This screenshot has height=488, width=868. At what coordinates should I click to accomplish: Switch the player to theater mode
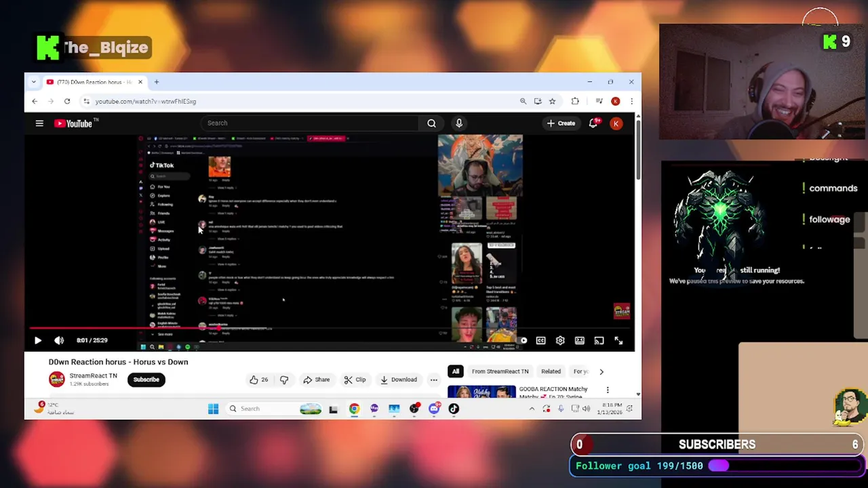(580, 340)
